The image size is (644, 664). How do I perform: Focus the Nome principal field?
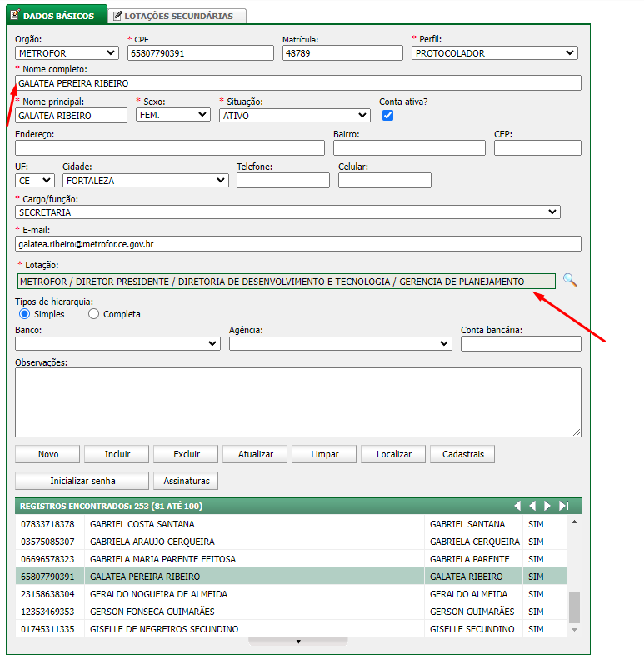(x=71, y=116)
